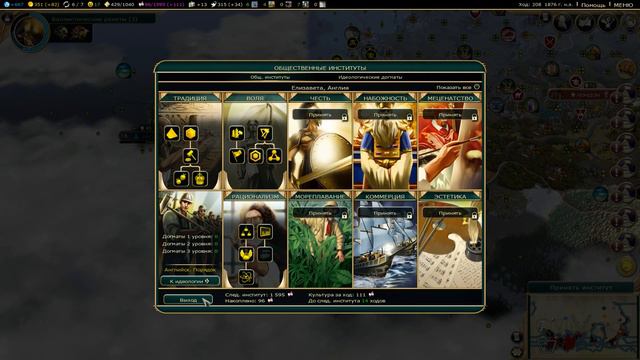Click Принять on the Эстетика branch
Image resolution: width=640 pixels, height=360 pixels.
coord(450,213)
